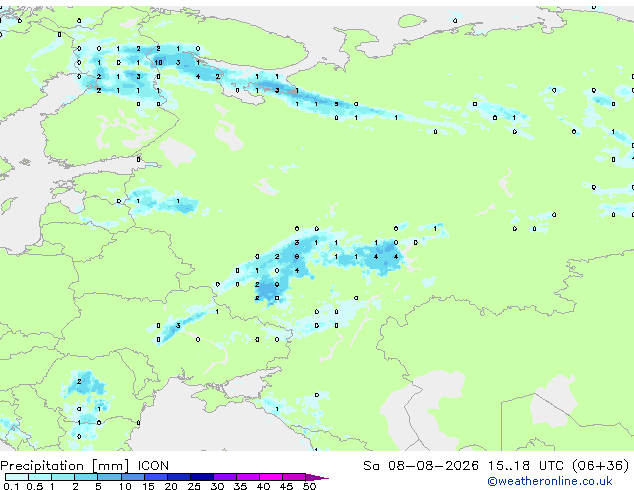This screenshot has height=490, width=634.
Task: Click the legend scale label 0.5
Action: (x=35, y=486)
